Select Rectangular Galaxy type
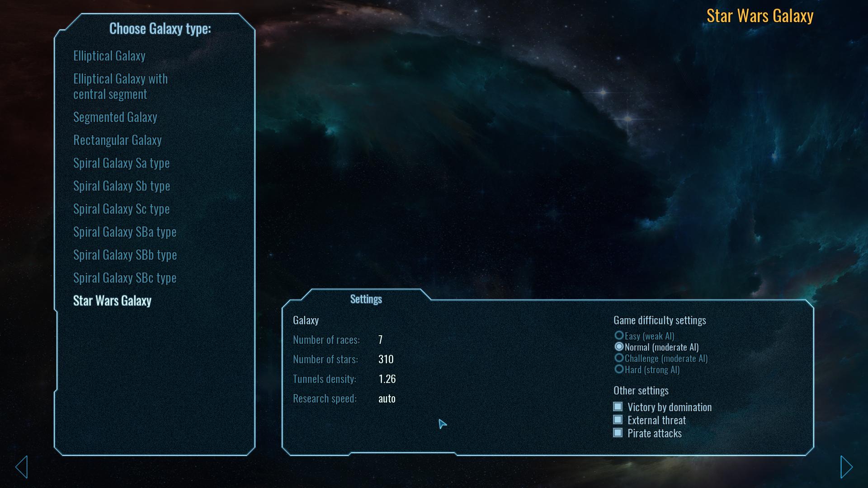Image resolution: width=868 pixels, height=488 pixels. click(x=117, y=139)
